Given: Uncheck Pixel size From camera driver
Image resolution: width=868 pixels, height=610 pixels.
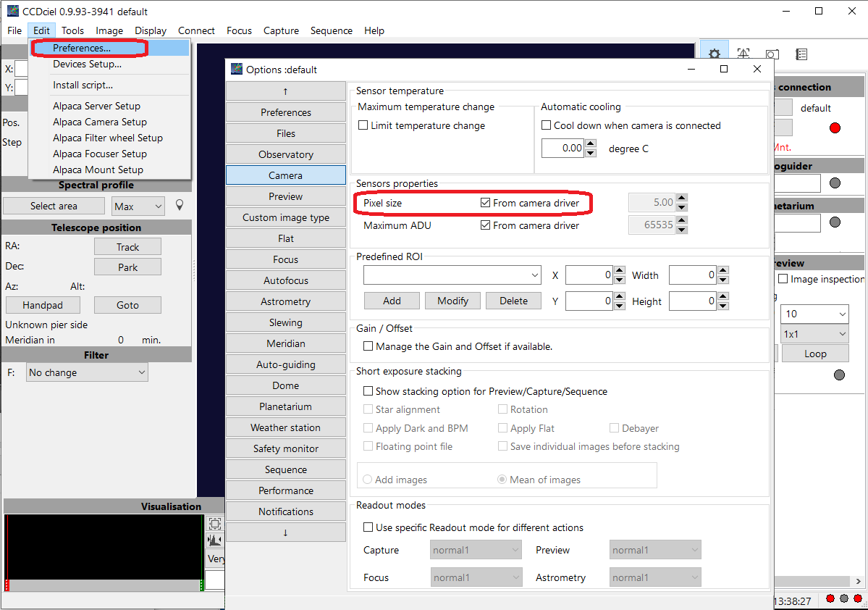Looking at the screenshot, I should 486,203.
